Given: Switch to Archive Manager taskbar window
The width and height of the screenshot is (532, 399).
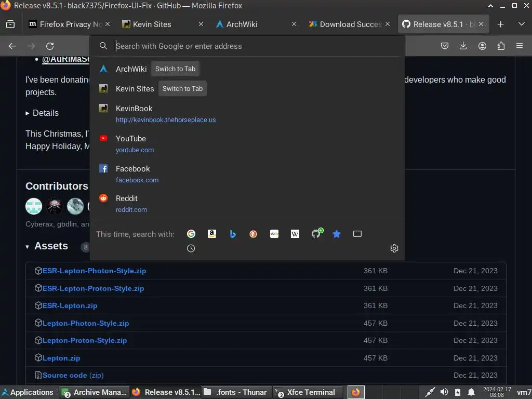Looking at the screenshot, I should click(95, 392).
